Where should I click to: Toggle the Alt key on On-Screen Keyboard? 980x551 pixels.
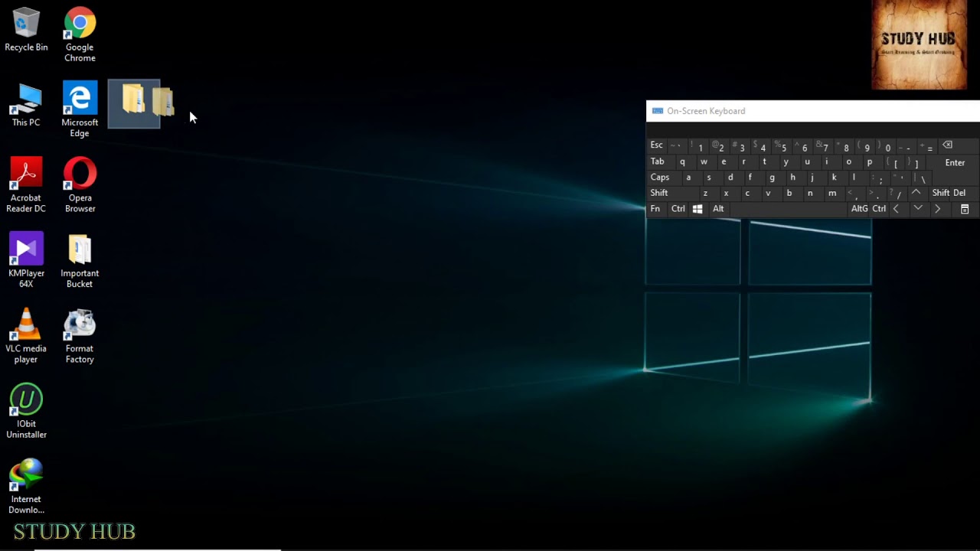pos(718,209)
